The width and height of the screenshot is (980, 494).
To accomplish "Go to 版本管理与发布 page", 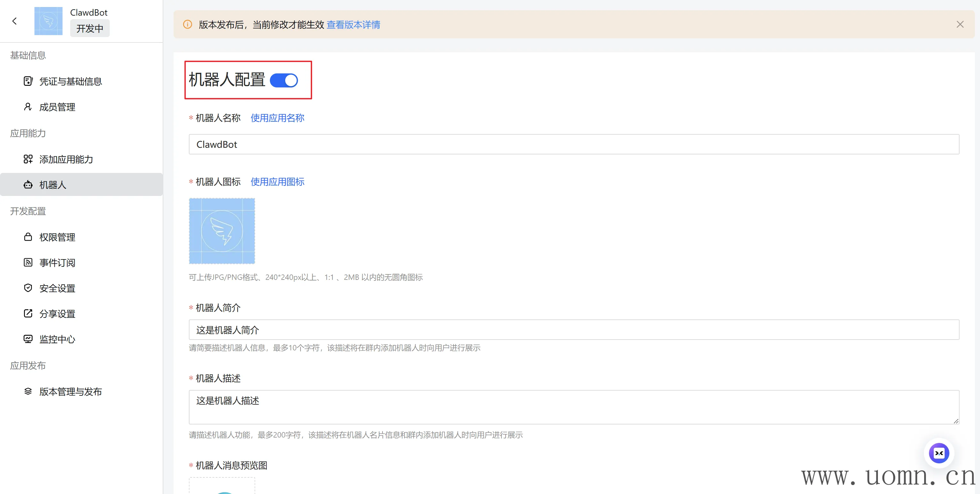I will 71,392.
